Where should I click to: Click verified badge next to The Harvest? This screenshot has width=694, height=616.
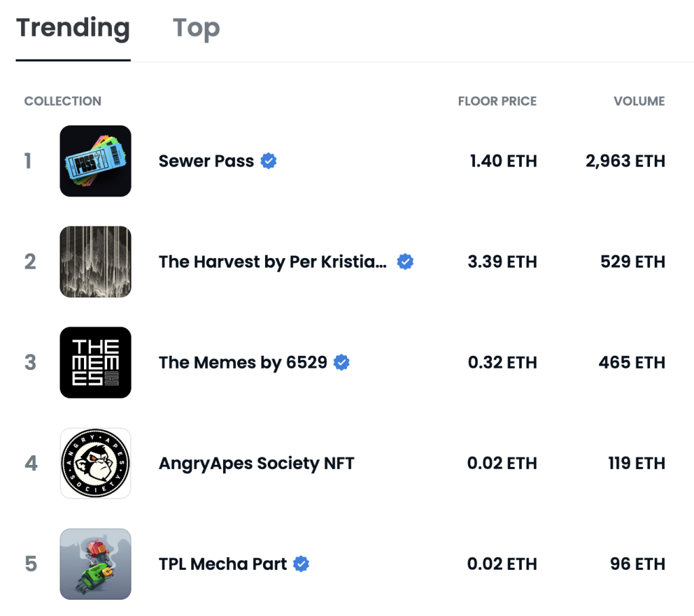click(x=405, y=262)
